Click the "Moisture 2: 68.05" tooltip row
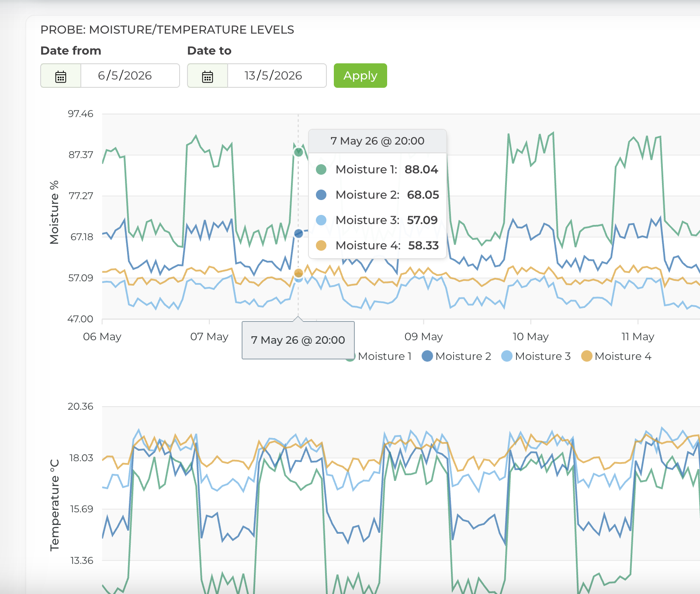The width and height of the screenshot is (700, 594). (378, 195)
